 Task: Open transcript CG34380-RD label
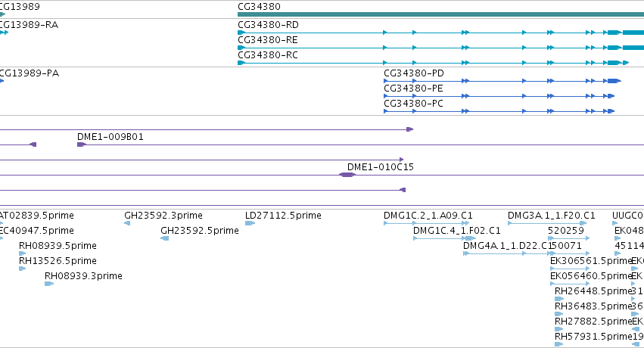click(268, 25)
